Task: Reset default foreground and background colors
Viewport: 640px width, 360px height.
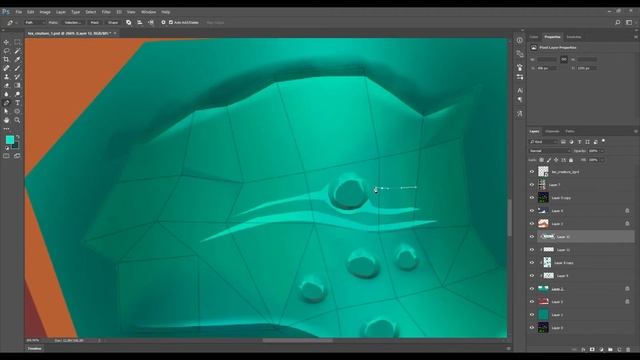Action: click(x=7, y=148)
